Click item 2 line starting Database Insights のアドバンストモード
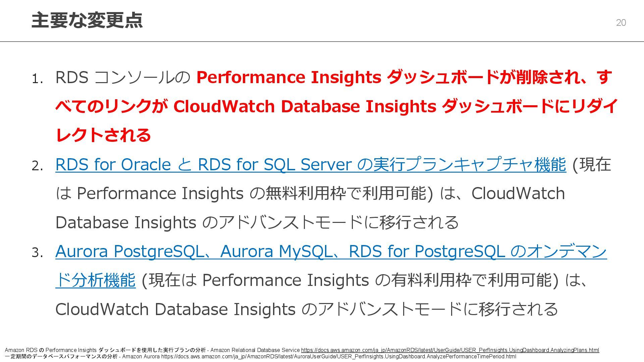The image size is (644, 362). click(x=257, y=223)
